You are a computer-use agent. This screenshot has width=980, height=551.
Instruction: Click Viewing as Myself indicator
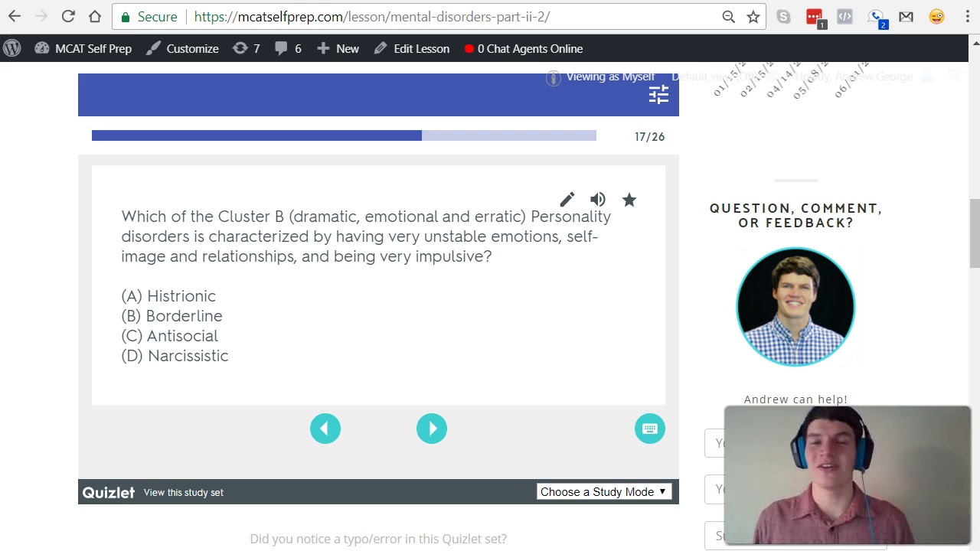pyautogui.click(x=601, y=77)
